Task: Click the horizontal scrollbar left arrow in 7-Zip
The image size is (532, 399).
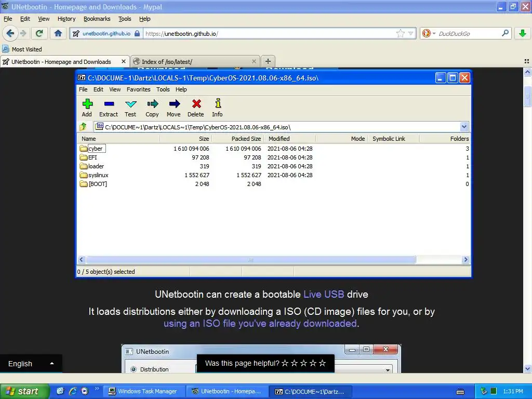Action: pos(82,260)
